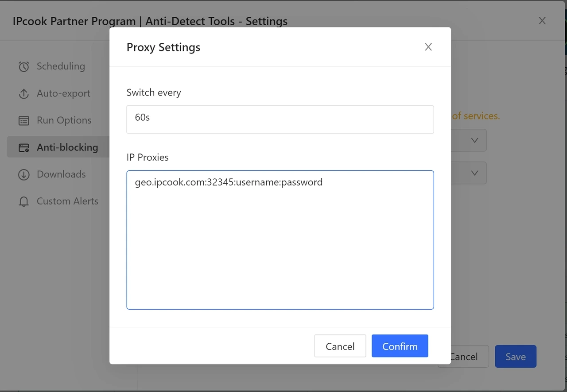Screen dimensions: 567x392
Task: Click the Auto-export upload icon
Action: [23, 93]
